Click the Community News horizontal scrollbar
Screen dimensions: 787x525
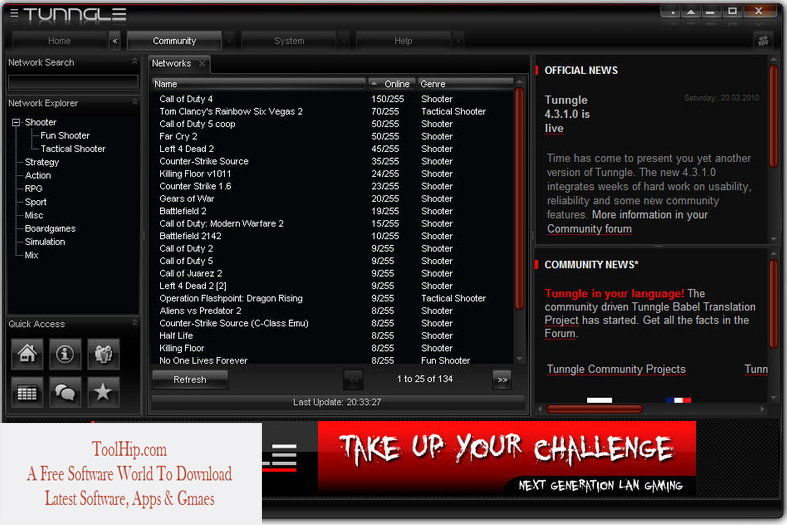(x=594, y=409)
